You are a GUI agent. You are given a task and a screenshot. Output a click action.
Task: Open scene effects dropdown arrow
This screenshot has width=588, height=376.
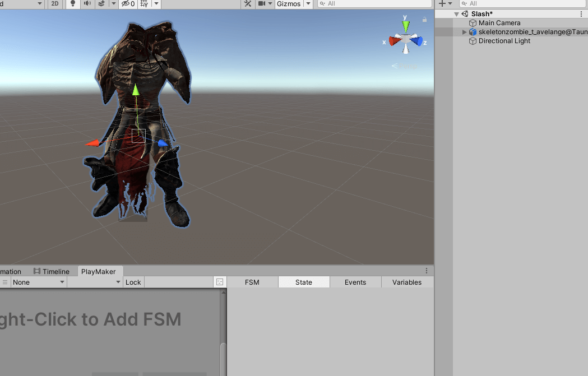point(114,4)
